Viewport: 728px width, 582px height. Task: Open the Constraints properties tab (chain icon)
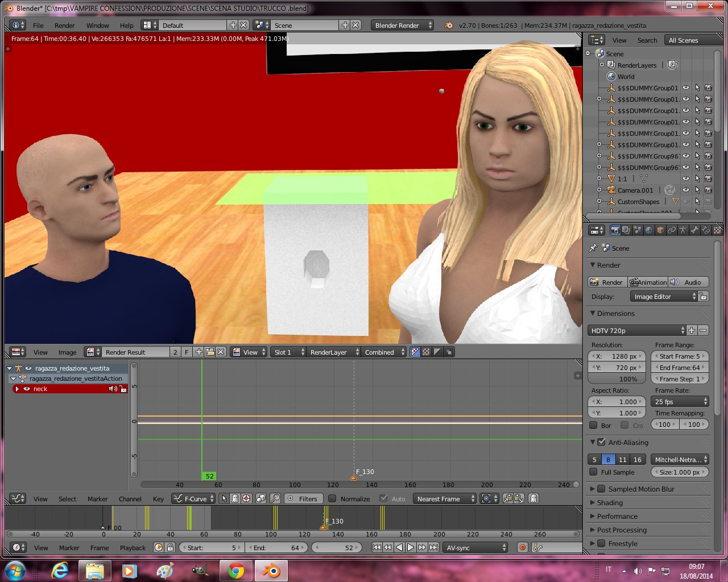(672, 230)
